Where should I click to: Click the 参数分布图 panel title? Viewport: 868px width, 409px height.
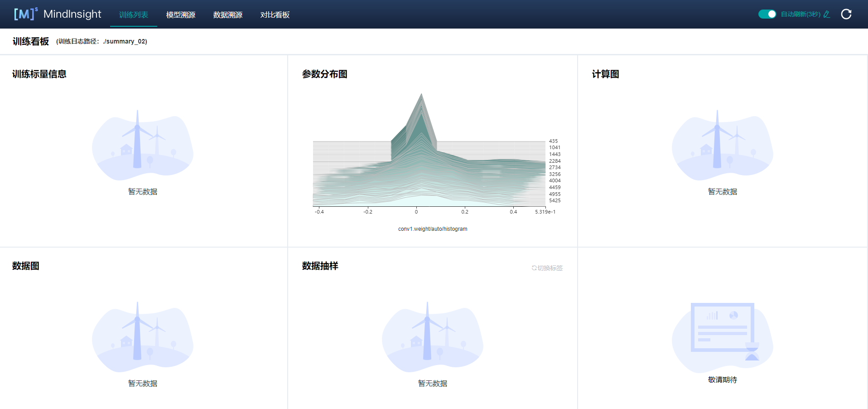325,74
